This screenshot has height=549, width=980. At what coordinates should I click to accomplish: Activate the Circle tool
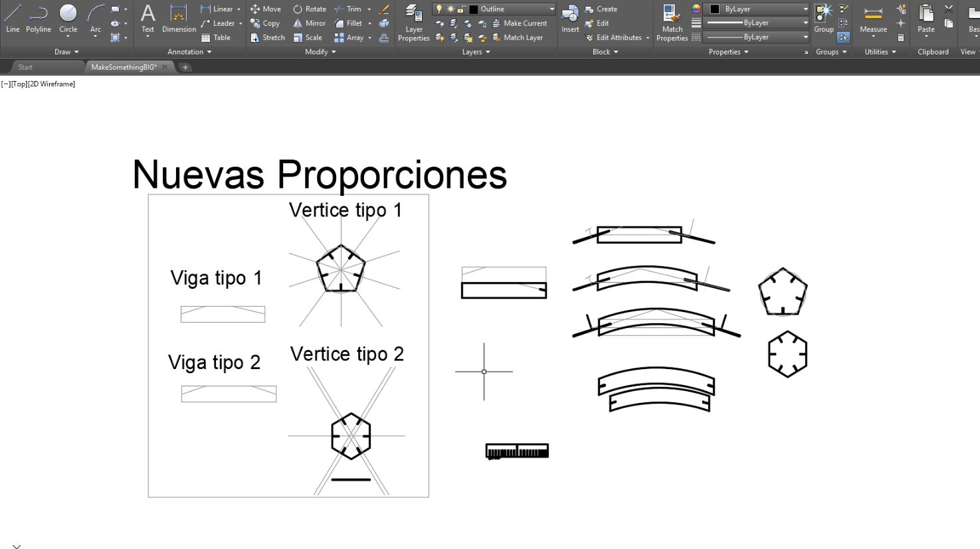click(x=68, y=19)
